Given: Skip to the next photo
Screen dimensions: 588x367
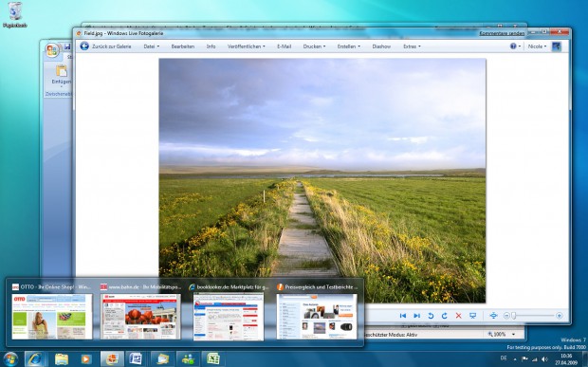Looking at the screenshot, I should pos(416,316).
